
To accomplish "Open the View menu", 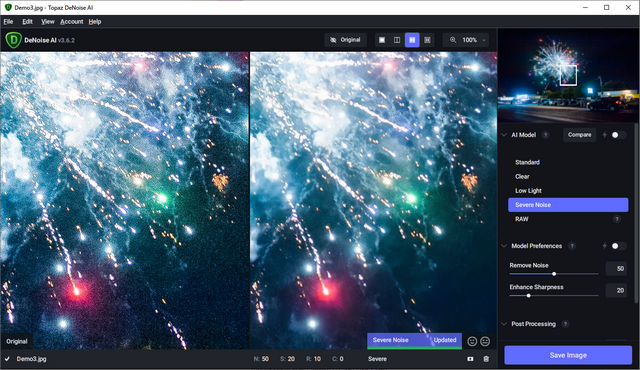I will (47, 22).
